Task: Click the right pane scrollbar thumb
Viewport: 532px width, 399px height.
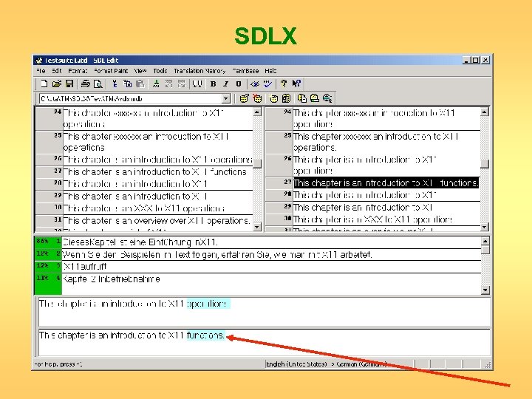Action: click(x=485, y=163)
